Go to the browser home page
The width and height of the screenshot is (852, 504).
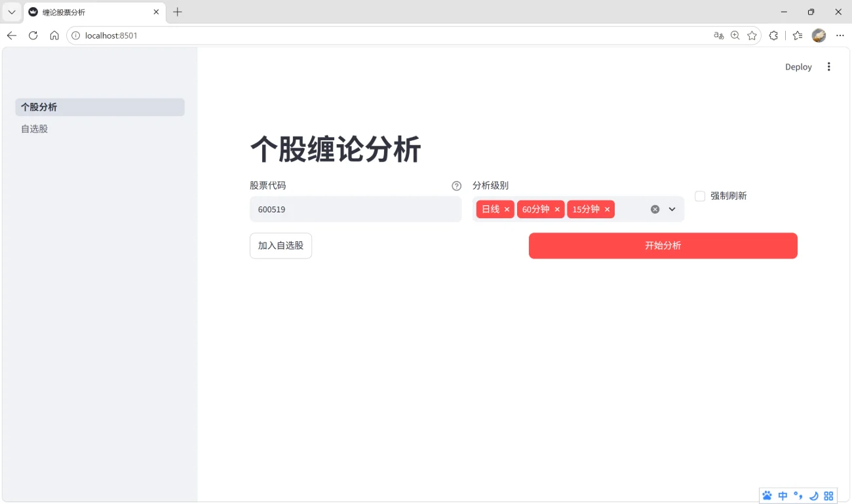click(x=54, y=35)
